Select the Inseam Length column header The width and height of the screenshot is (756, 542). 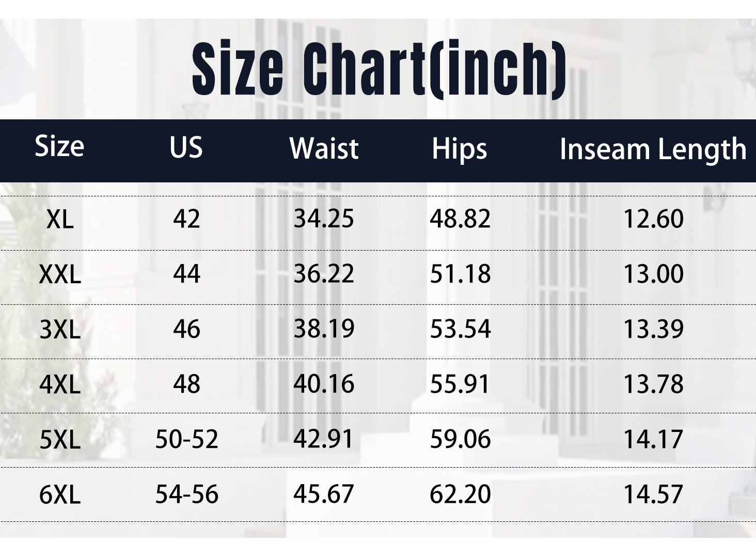click(x=653, y=150)
